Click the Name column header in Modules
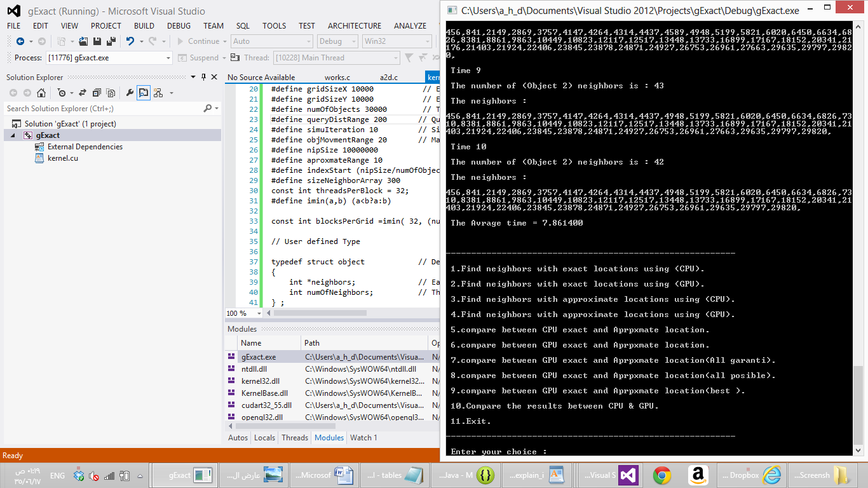Viewport: 868px width, 488px height. tap(269, 343)
